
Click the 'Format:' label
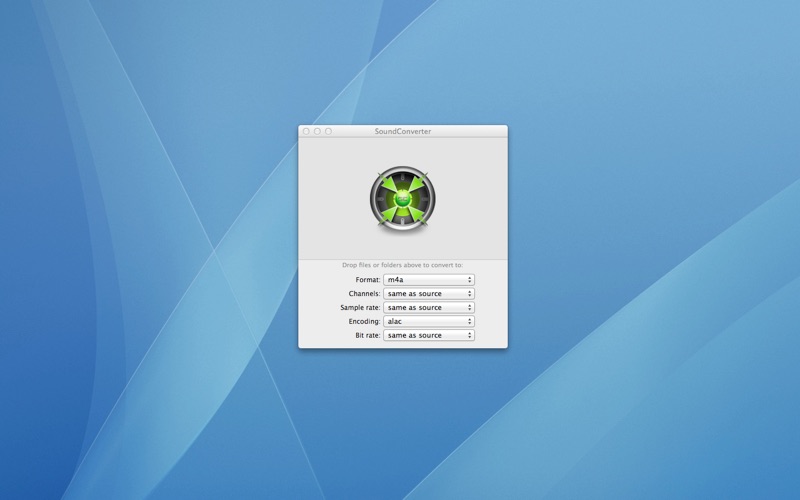368,280
